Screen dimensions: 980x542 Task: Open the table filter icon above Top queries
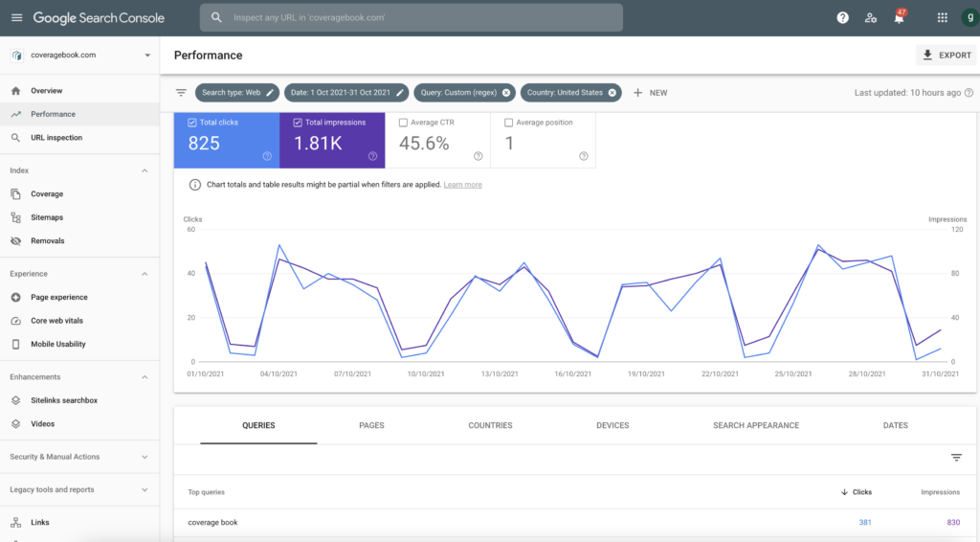pos(956,458)
